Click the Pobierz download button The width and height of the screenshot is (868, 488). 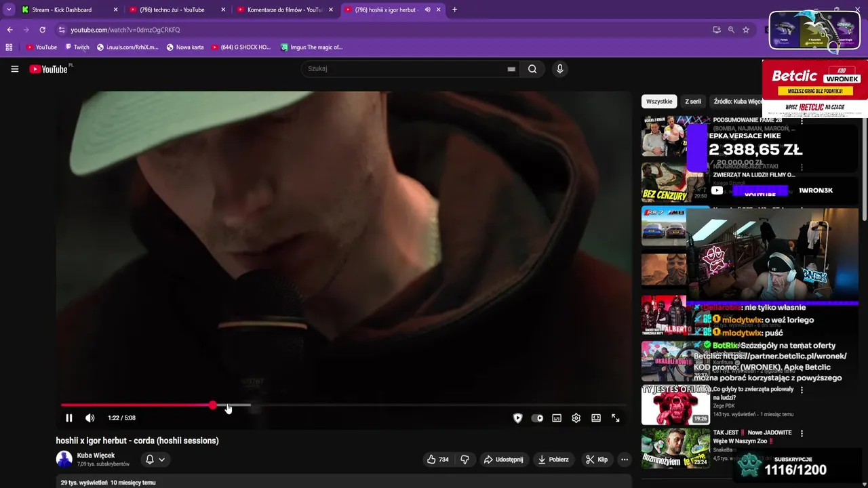pos(553,460)
